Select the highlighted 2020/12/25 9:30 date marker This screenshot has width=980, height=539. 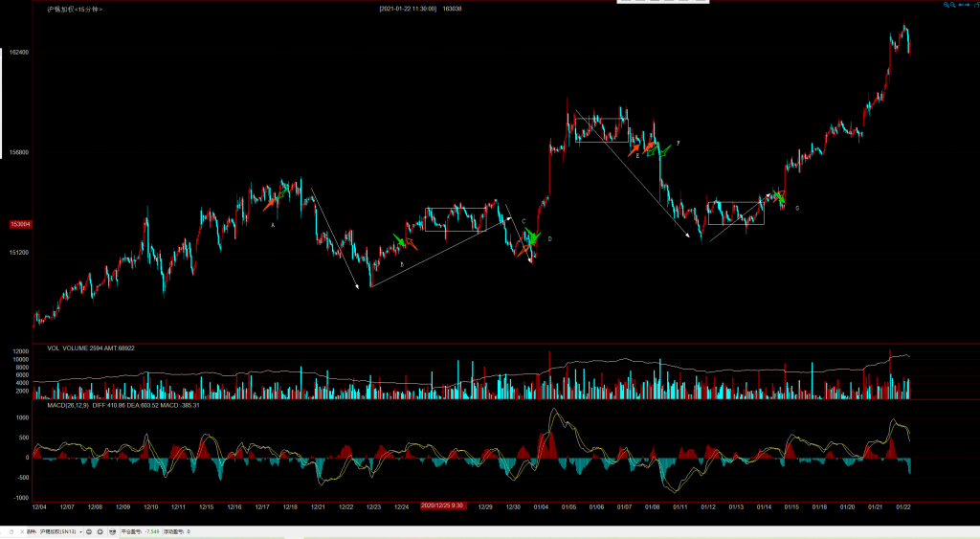[443, 506]
